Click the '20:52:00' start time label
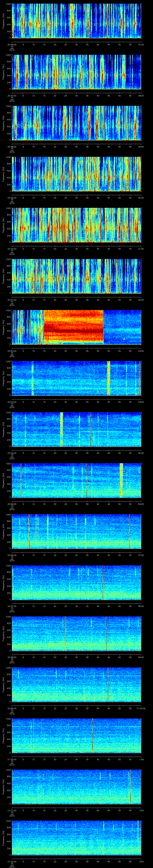This screenshot has width=153, height=868. [x=12, y=351]
